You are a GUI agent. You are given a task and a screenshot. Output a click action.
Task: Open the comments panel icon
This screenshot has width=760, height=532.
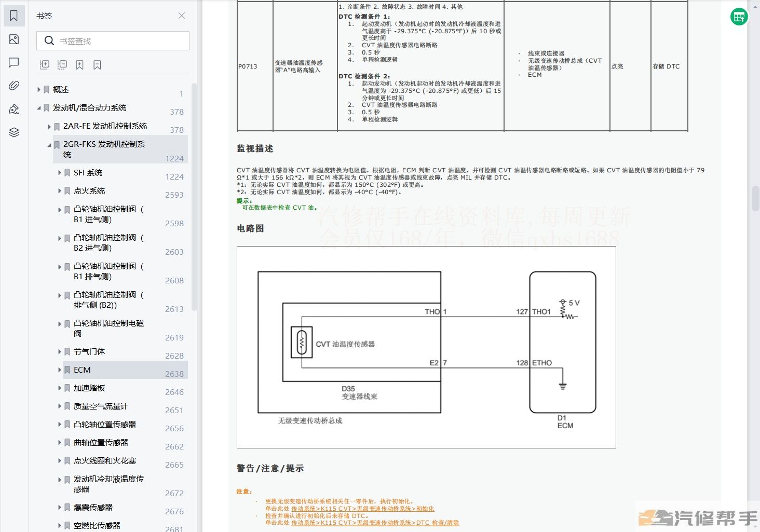14,63
